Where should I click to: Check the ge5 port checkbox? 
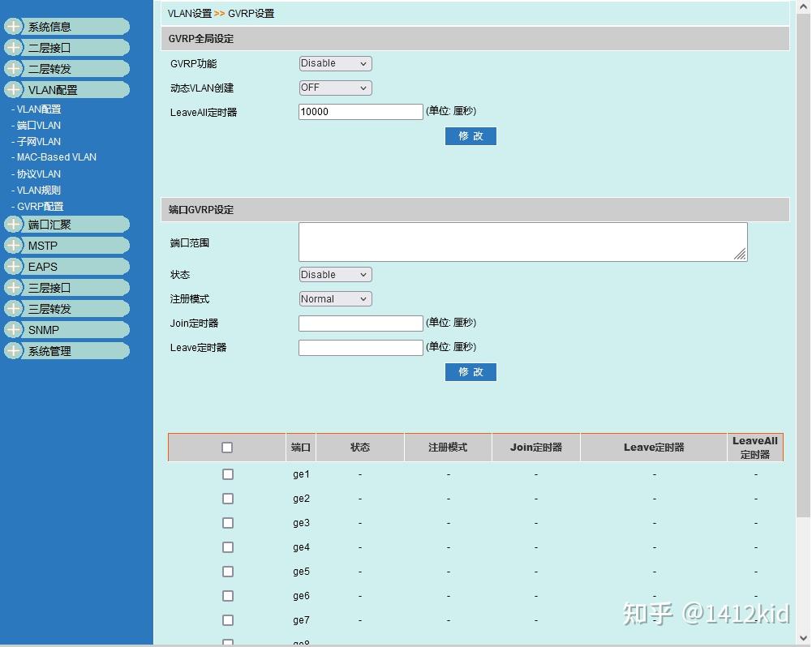227,572
